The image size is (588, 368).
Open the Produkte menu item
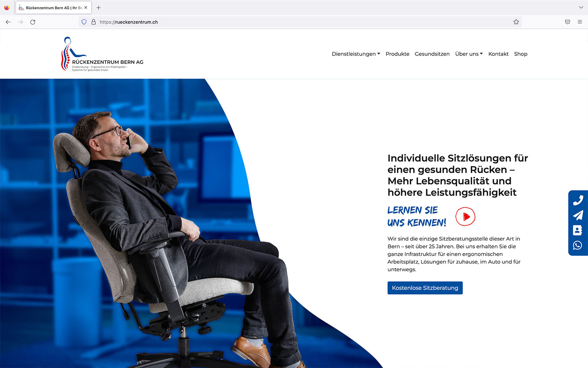397,54
